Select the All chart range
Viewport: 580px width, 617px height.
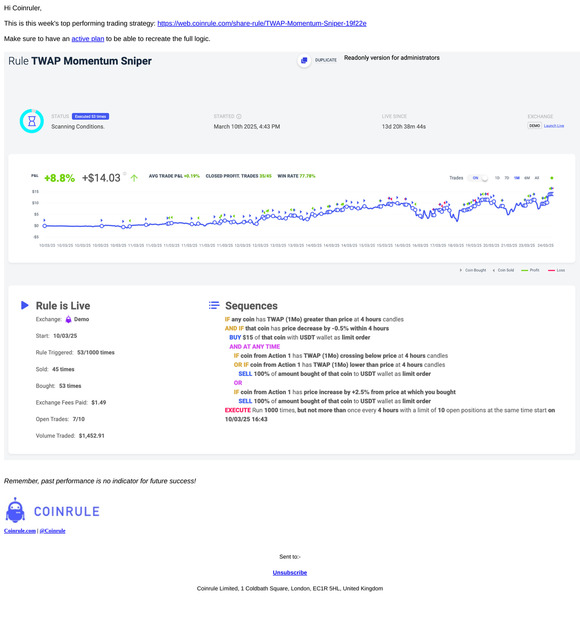coord(537,178)
